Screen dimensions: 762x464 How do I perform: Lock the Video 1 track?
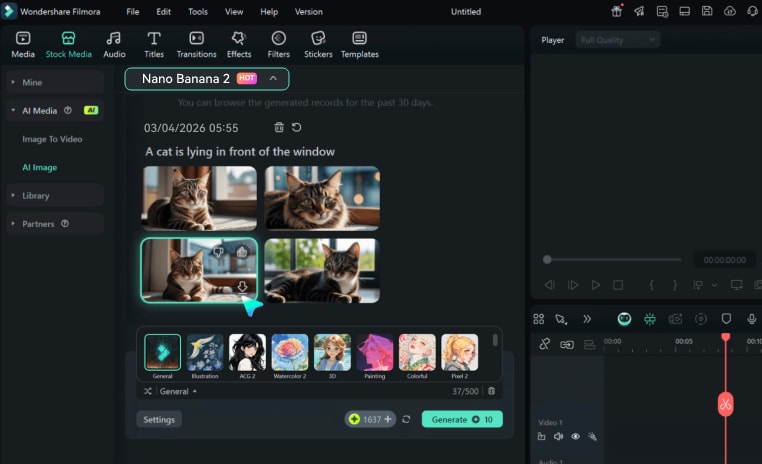pos(541,436)
